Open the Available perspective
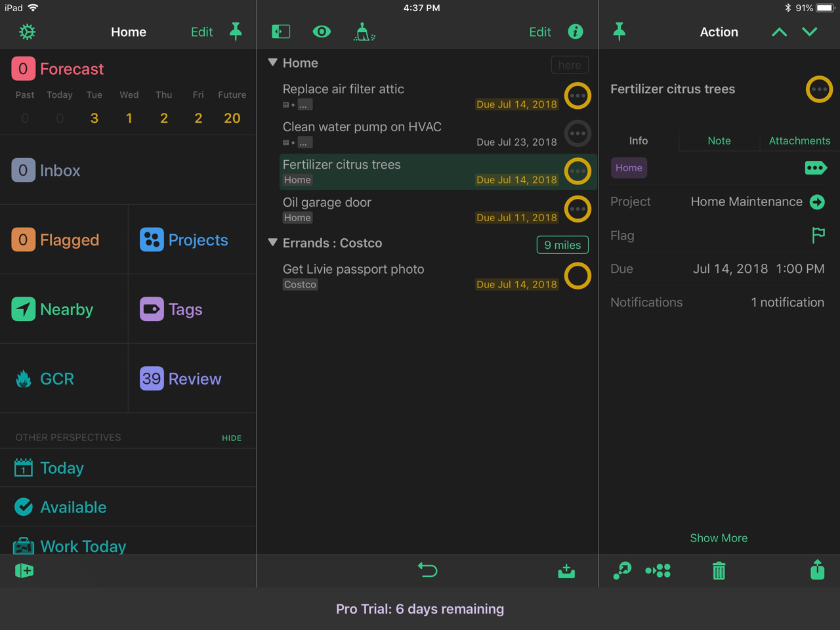 [60, 507]
